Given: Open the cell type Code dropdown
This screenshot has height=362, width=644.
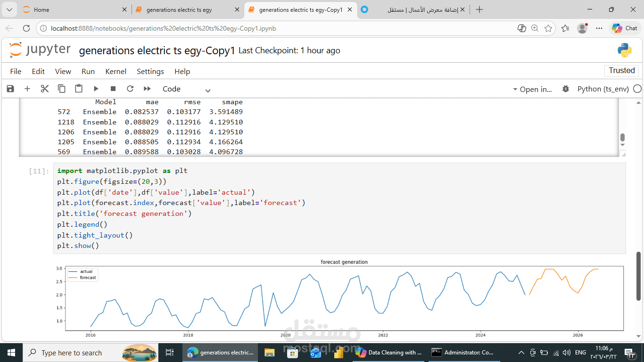Looking at the screenshot, I should tap(186, 89).
